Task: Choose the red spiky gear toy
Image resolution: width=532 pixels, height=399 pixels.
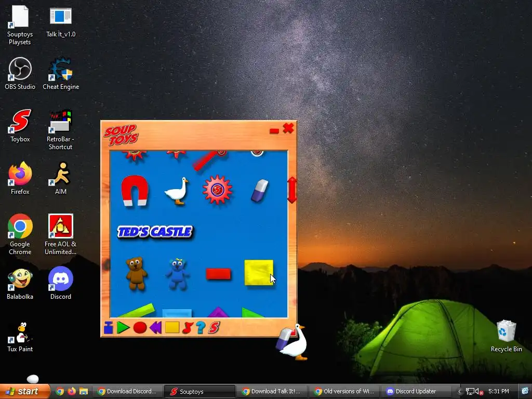Action: (x=217, y=190)
